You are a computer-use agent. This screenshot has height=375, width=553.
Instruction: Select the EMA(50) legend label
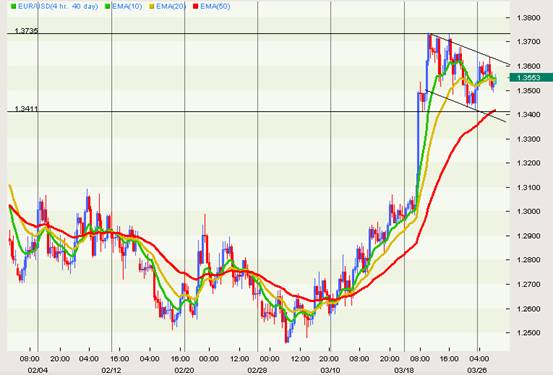pos(215,6)
